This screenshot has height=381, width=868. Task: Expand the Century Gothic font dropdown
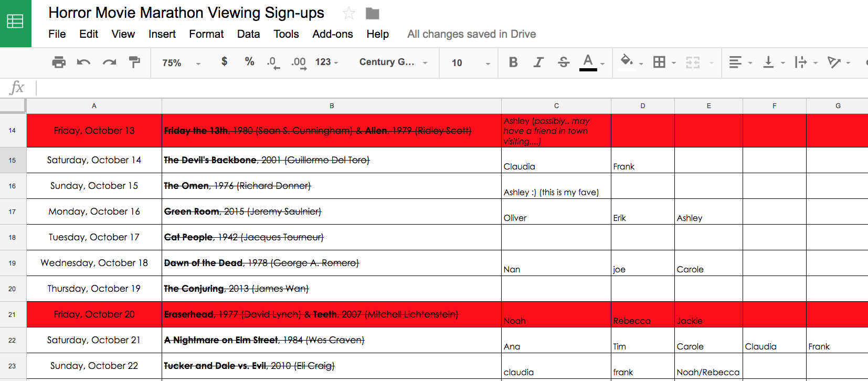pos(393,62)
